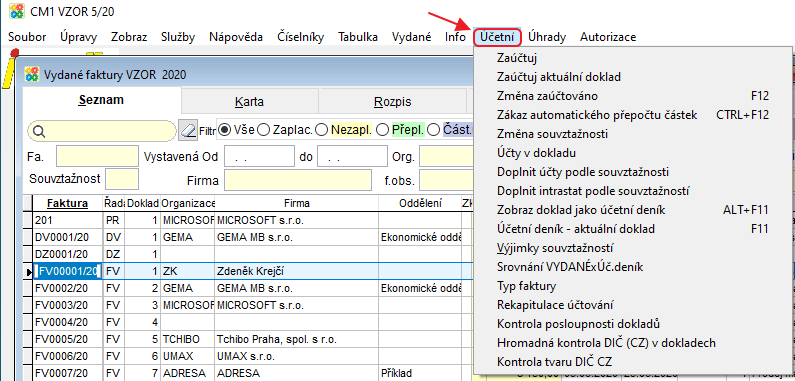The height and width of the screenshot is (381, 795).
Task: Click the CM1 VZOR app title icon
Action: (17, 11)
